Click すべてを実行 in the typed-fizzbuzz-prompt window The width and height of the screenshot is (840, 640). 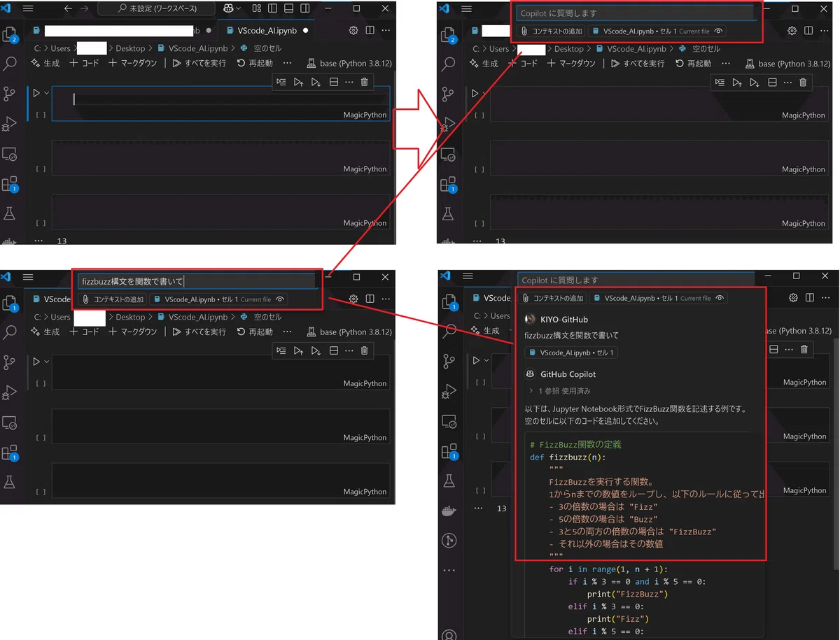(x=199, y=332)
